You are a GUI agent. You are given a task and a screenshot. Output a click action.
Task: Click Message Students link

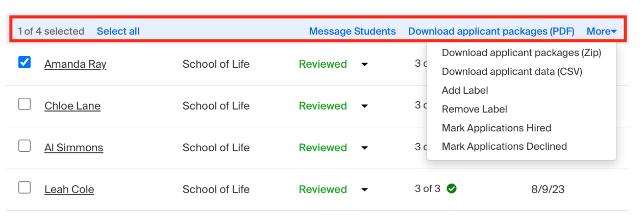353,32
